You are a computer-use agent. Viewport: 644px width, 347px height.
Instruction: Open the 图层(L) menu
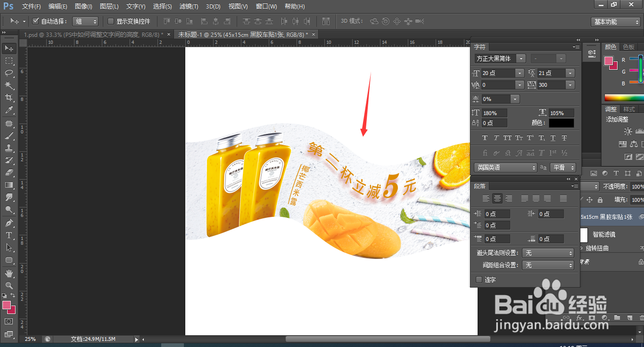click(109, 6)
